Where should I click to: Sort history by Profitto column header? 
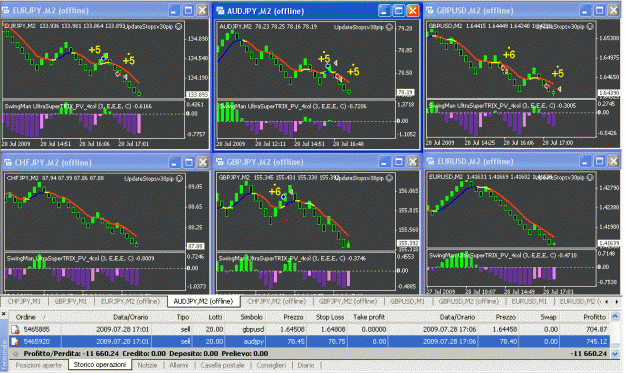pos(594,317)
